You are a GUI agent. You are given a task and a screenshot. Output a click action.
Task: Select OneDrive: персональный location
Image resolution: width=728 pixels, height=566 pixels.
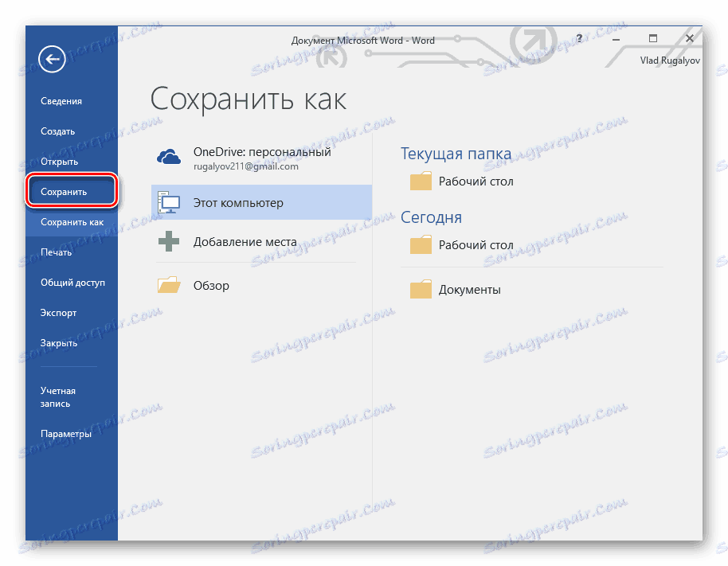click(262, 158)
